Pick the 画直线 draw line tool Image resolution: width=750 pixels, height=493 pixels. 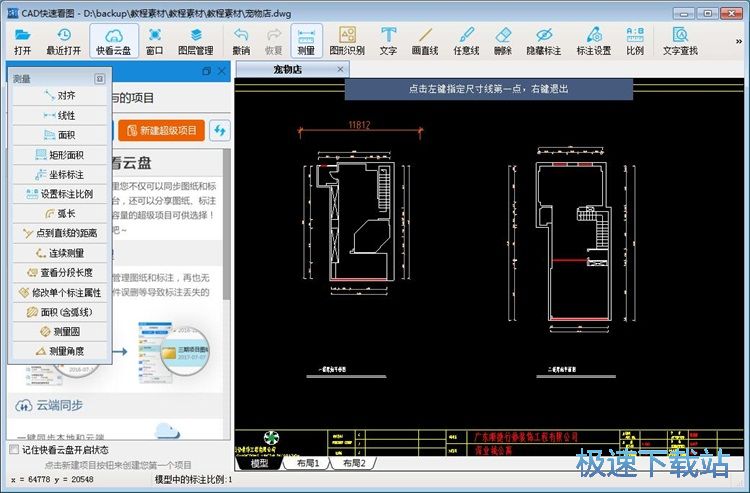pos(425,40)
